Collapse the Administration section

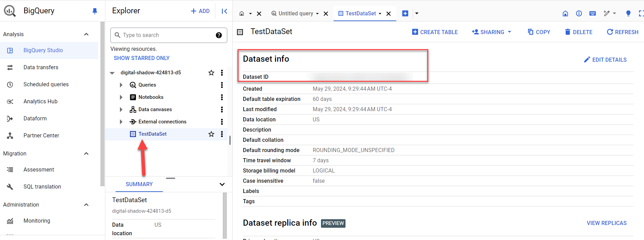(x=86, y=205)
